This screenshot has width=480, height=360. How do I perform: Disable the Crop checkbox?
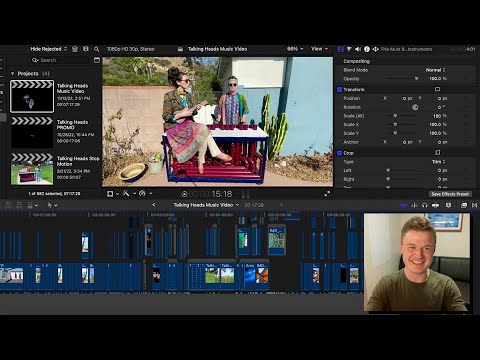tap(340, 153)
